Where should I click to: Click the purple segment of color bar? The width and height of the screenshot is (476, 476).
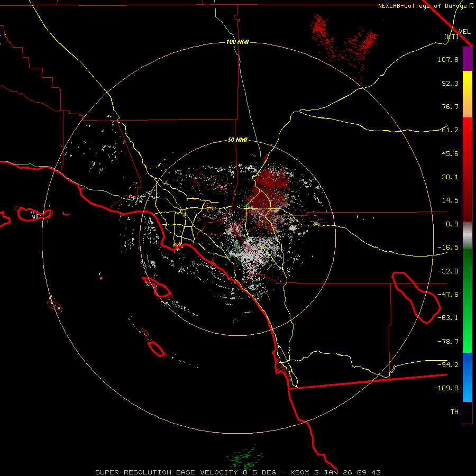(467, 59)
